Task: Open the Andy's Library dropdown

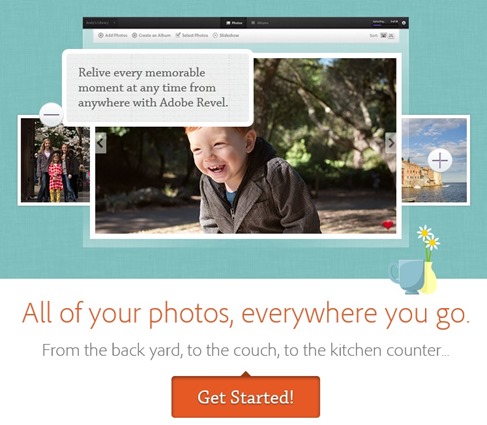Action: [x=100, y=23]
